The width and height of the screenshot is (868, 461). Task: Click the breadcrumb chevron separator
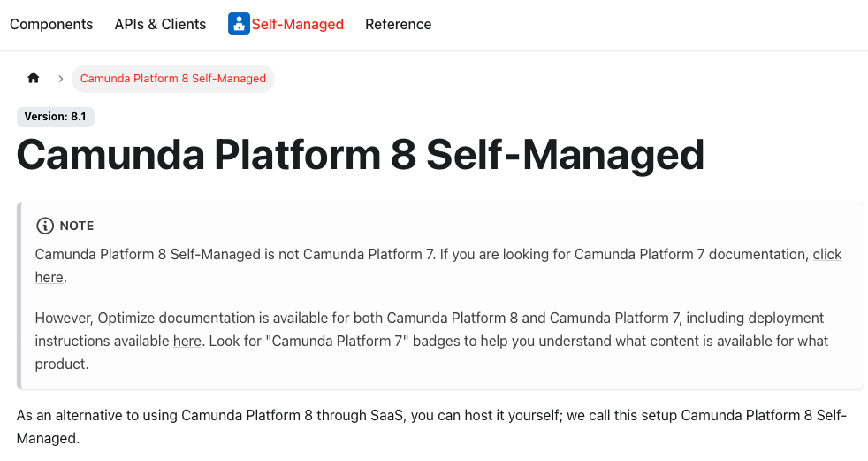coord(60,78)
